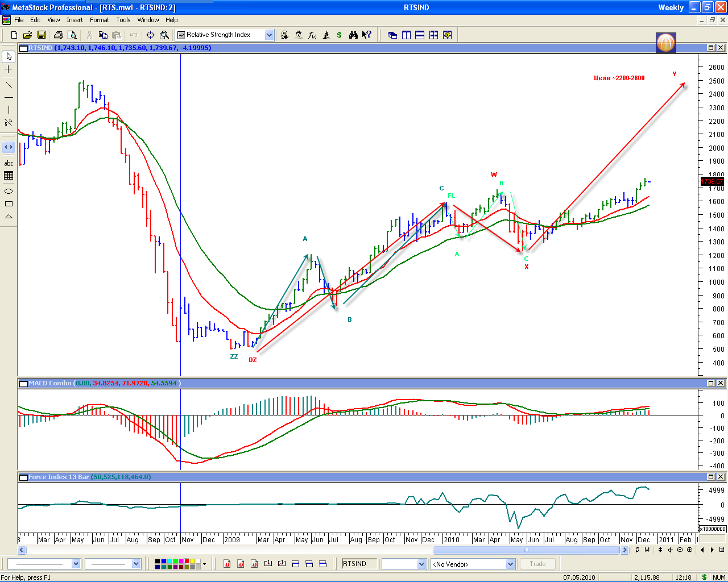Screen dimensions: 728x582
Task: Select the triangle drawing tool
Action: [x=9, y=217]
